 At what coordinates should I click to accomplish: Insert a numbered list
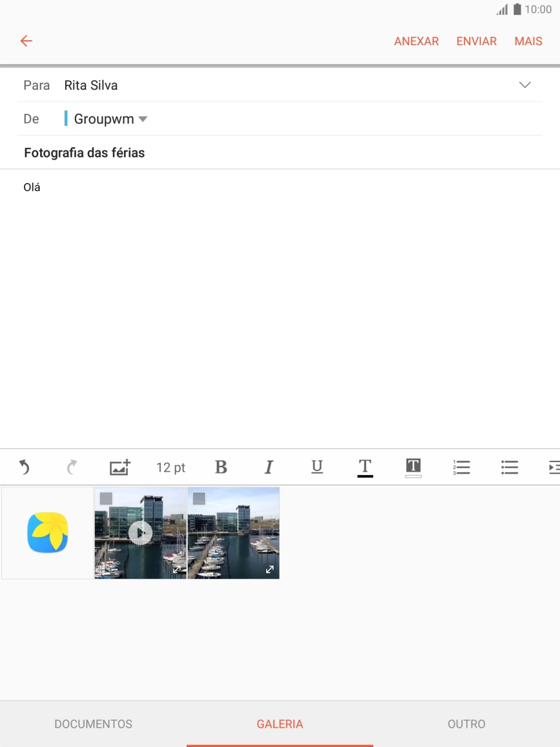click(x=461, y=467)
